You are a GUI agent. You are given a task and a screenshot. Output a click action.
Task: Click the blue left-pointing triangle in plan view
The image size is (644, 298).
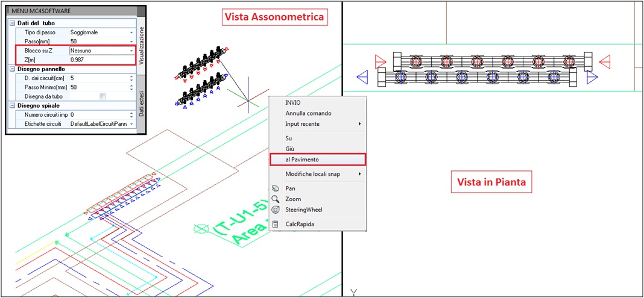[363, 76]
